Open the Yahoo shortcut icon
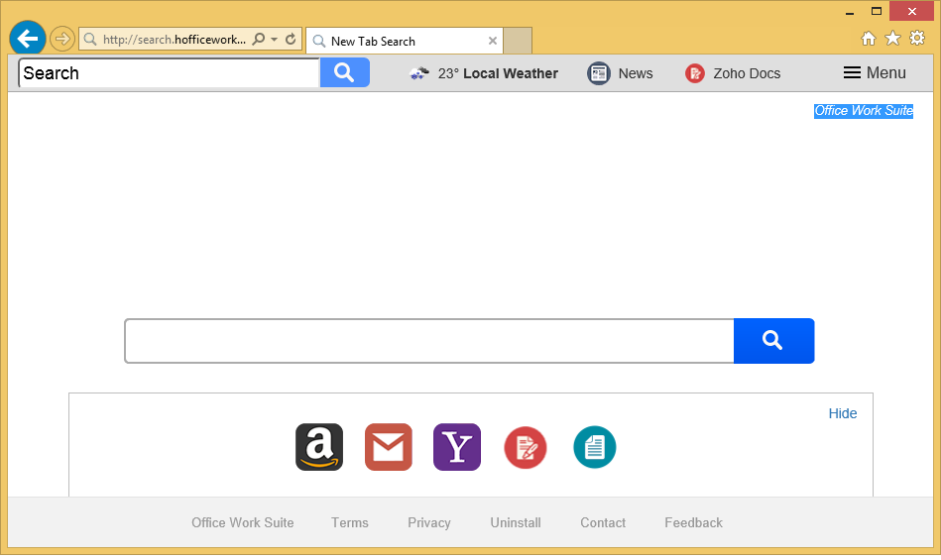The height and width of the screenshot is (560, 941). pyautogui.click(x=457, y=447)
